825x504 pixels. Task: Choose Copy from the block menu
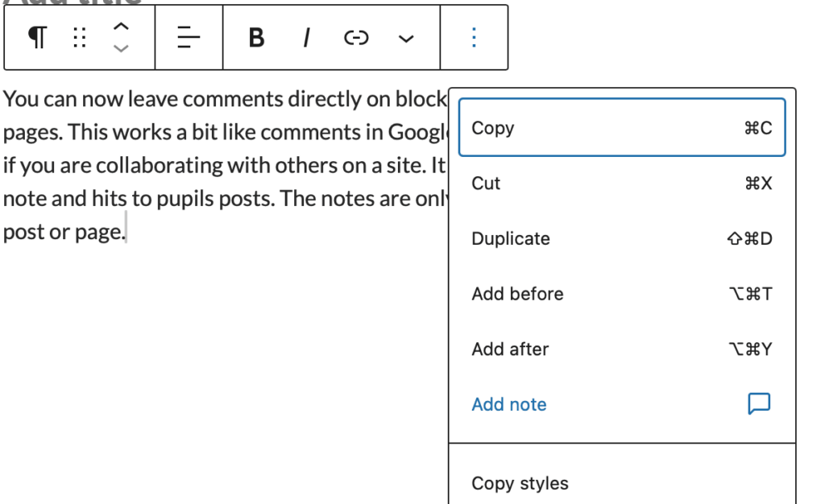coord(622,128)
